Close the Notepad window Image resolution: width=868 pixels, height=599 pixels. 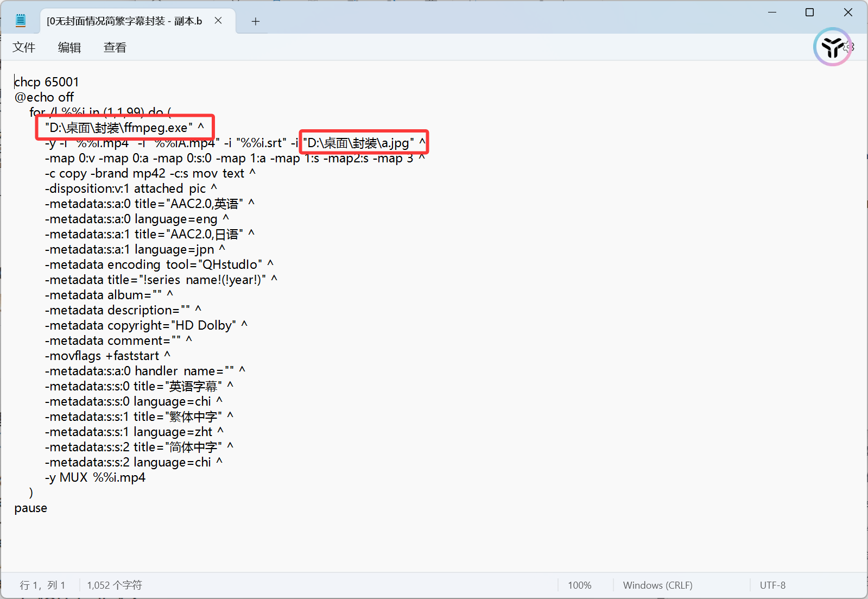click(848, 12)
